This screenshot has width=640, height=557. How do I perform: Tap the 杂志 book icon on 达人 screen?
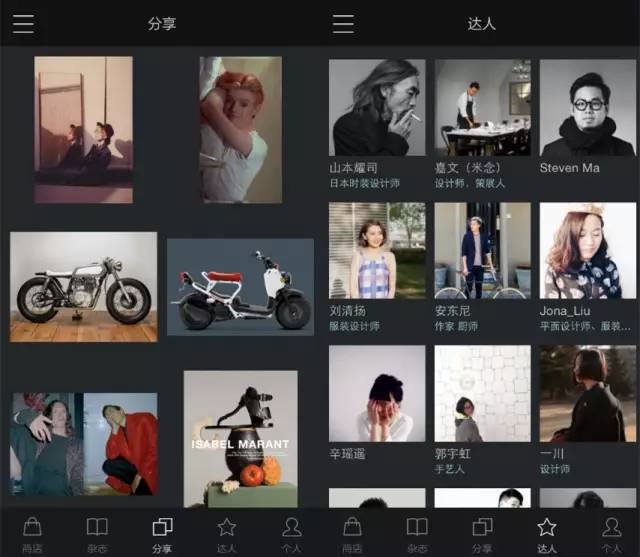417,532
